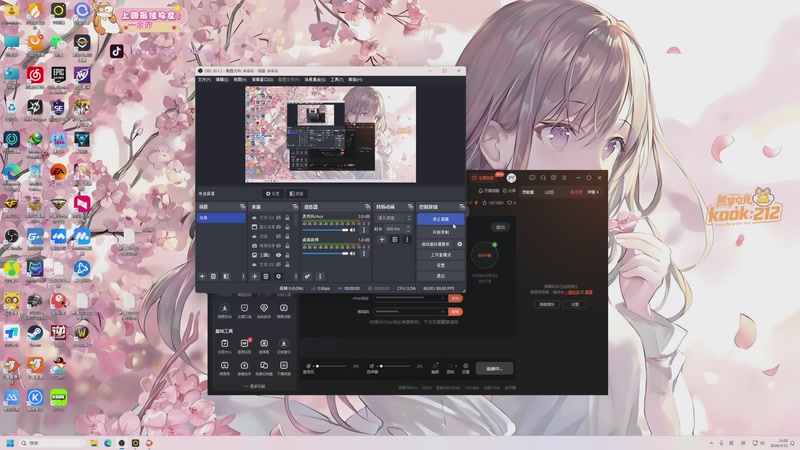Toggle lock on the window capture source
This screenshot has height=450, width=800.
coord(287,227)
